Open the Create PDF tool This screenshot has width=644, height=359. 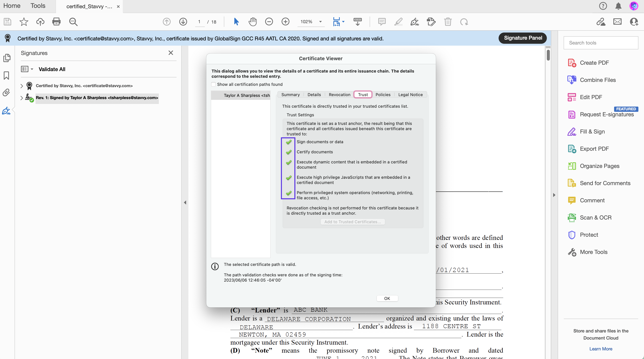pyautogui.click(x=588, y=63)
